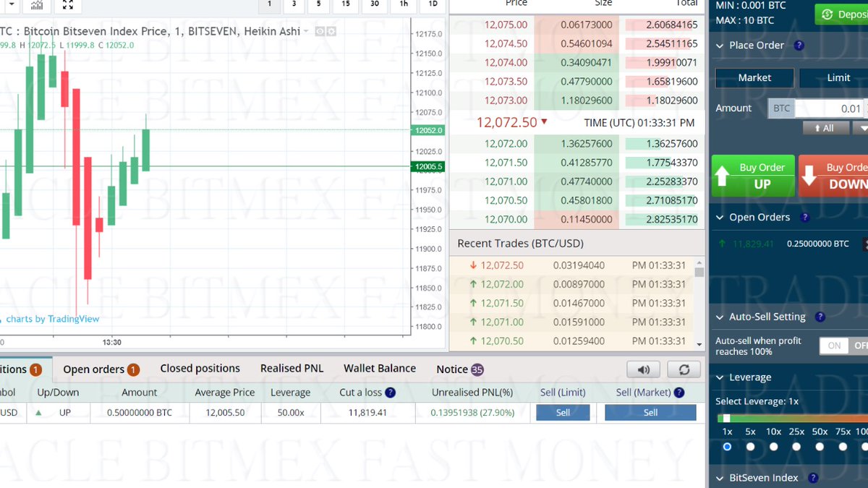Click the 12,073.00 ask price row
868x488 pixels.
click(x=576, y=100)
